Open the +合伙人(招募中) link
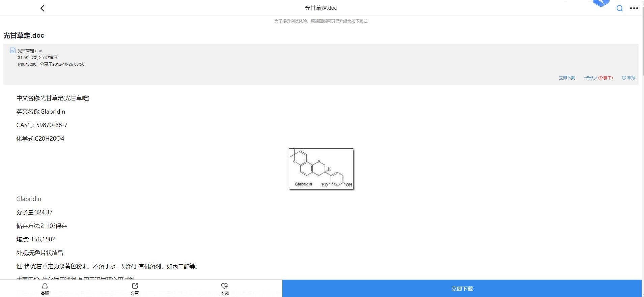The height and width of the screenshot is (297, 644). (598, 78)
